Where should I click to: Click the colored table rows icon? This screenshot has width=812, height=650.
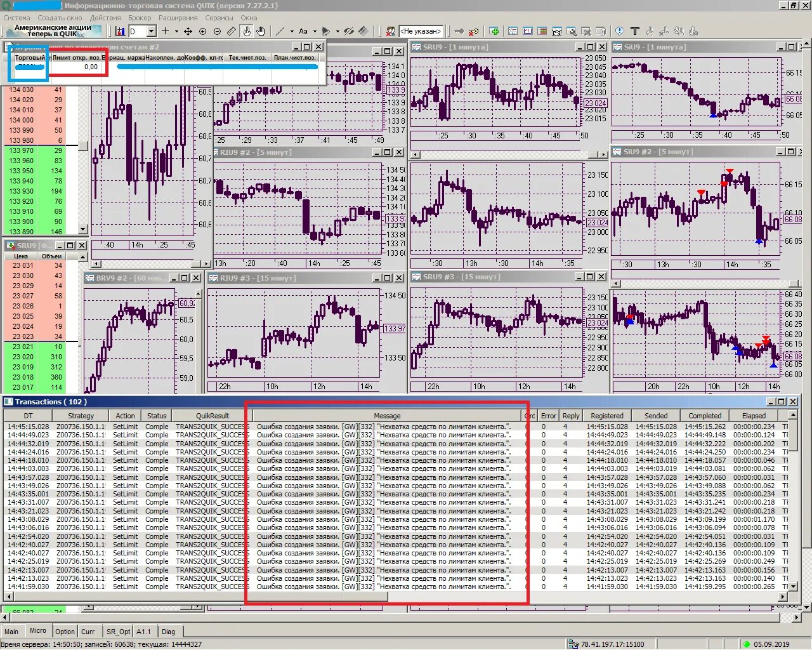tap(542, 31)
